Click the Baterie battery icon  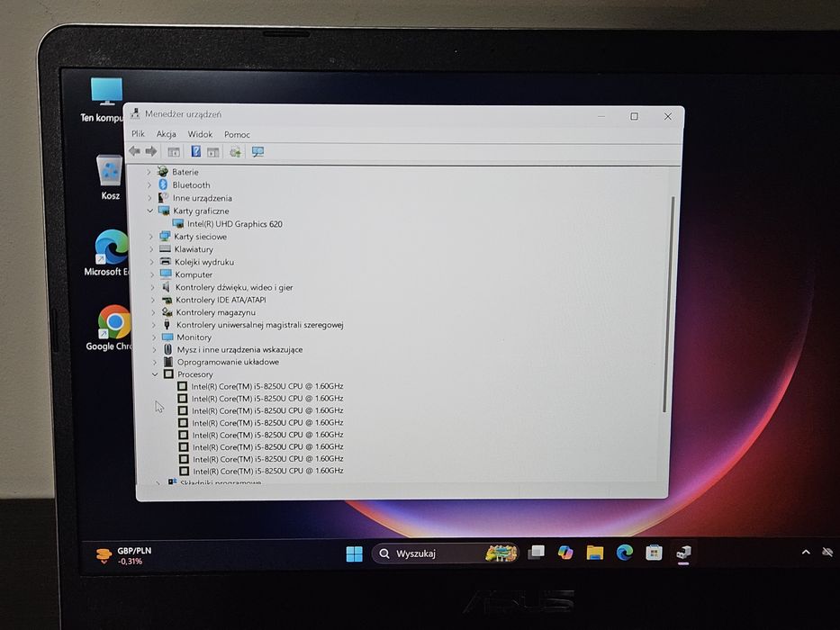pyautogui.click(x=162, y=171)
